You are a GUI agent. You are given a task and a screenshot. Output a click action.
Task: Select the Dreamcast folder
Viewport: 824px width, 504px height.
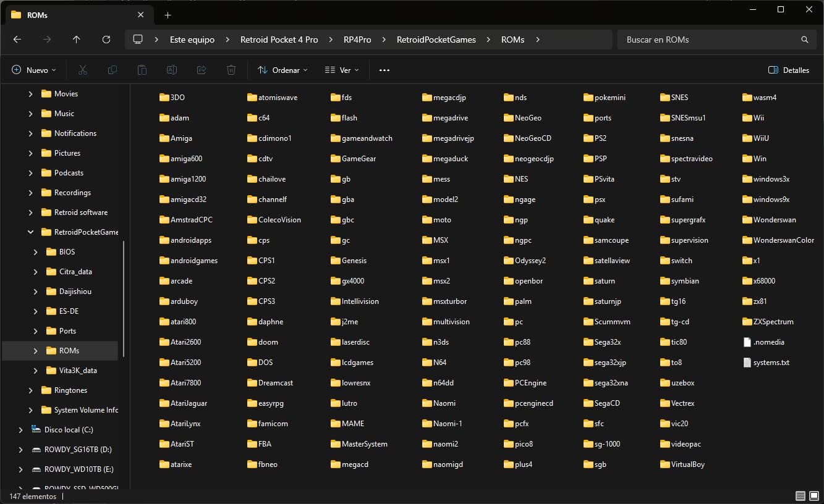click(270, 383)
